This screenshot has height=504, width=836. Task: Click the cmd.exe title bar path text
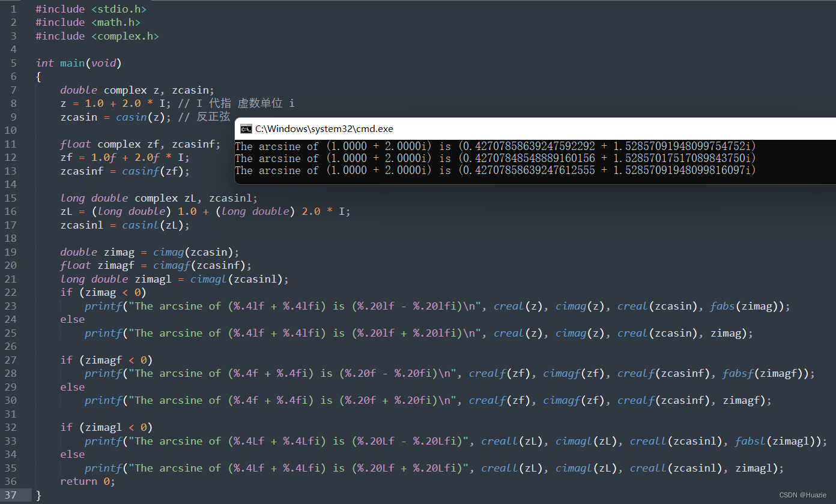(x=324, y=128)
